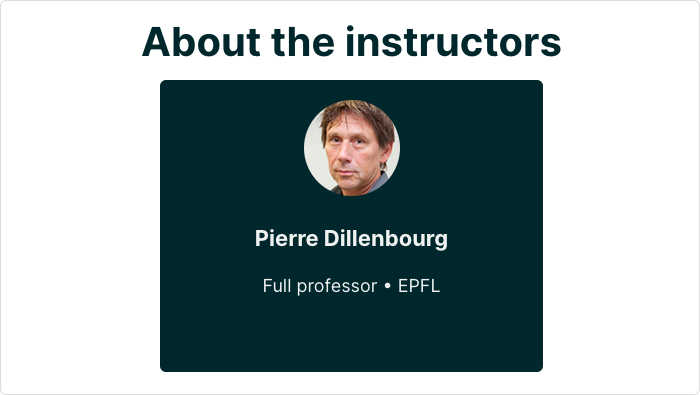Click the empty dark area below 'Full professor'
700x395 pixels.
(x=351, y=333)
